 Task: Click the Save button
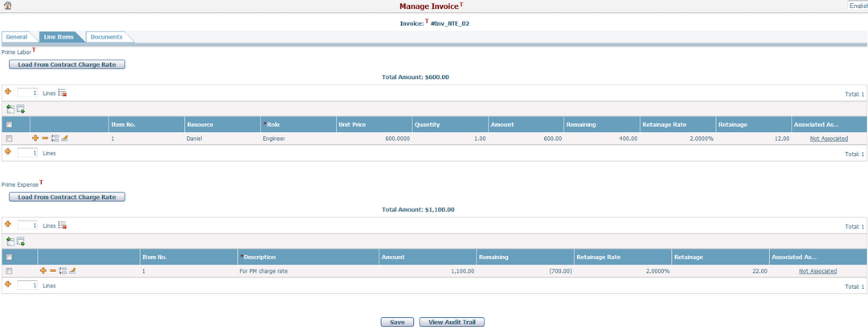397,322
